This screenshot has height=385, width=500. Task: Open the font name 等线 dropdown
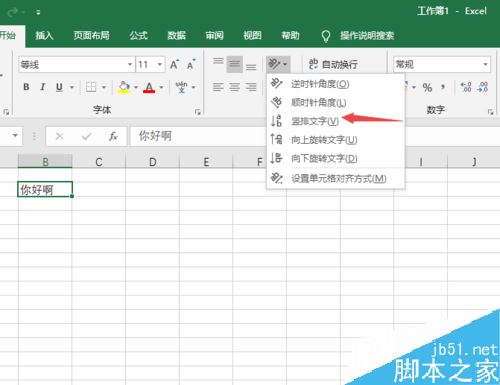tap(130, 64)
